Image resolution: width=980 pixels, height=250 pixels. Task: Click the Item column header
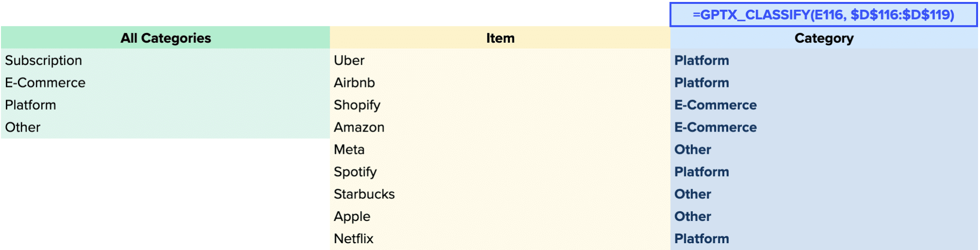(x=500, y=38)
